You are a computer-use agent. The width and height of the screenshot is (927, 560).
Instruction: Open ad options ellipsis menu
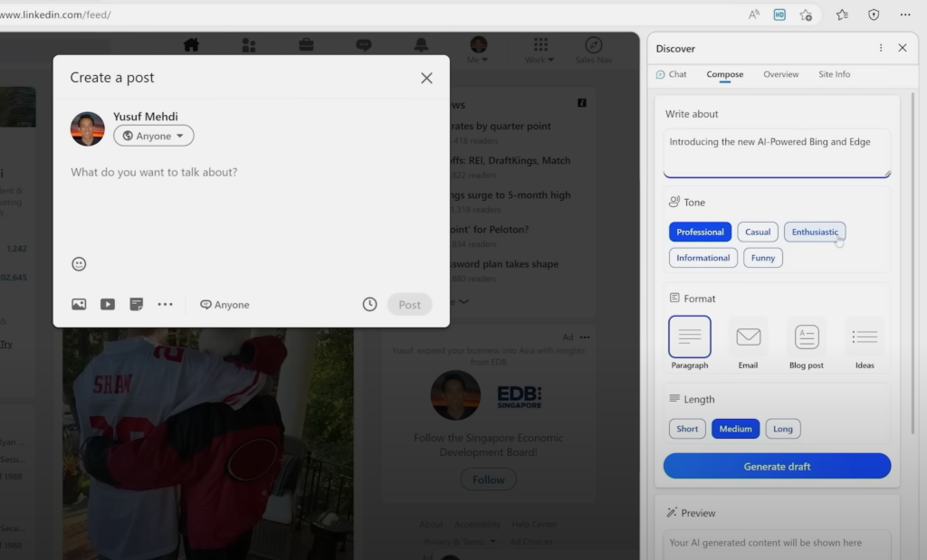[585, 337]
